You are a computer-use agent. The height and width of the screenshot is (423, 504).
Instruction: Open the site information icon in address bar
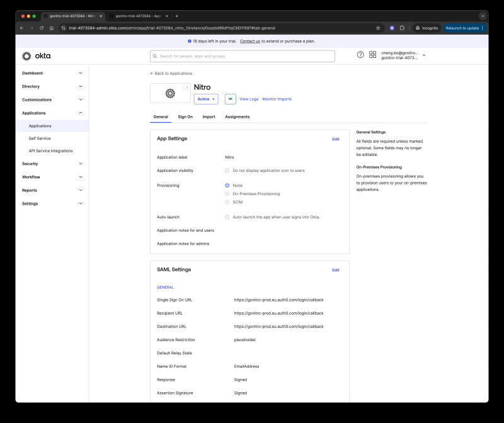pyautogui.click(x=64, y=28)
